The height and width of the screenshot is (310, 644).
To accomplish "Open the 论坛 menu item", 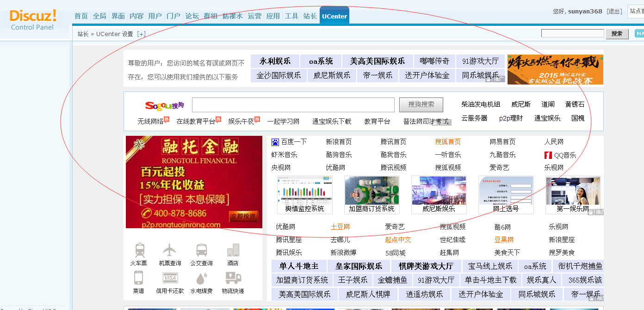I will pos(192,16).
